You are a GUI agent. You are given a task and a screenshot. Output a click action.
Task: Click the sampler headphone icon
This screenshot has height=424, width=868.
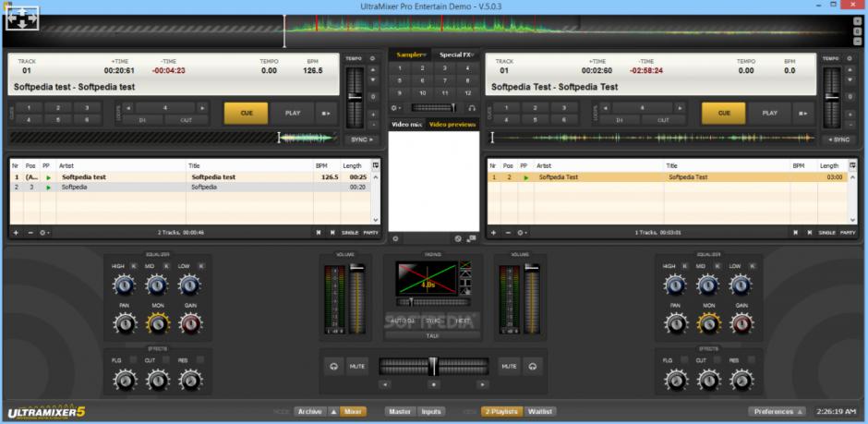(472, 108)
